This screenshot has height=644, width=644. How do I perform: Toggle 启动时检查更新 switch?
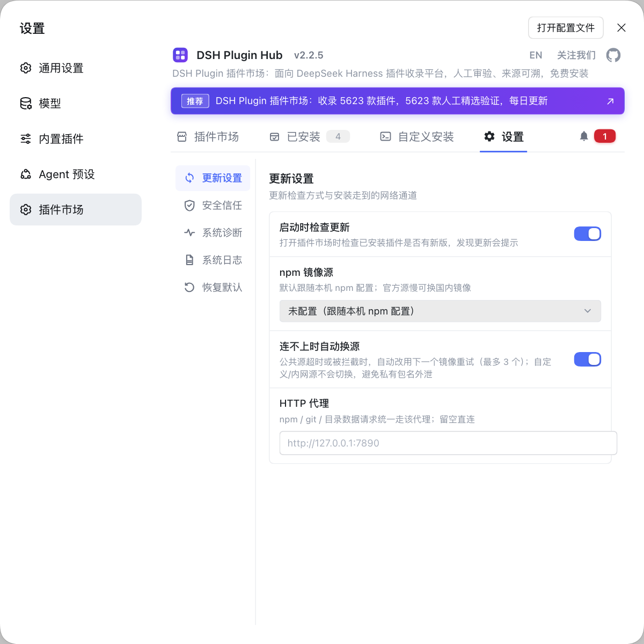(x=588, y=233)
